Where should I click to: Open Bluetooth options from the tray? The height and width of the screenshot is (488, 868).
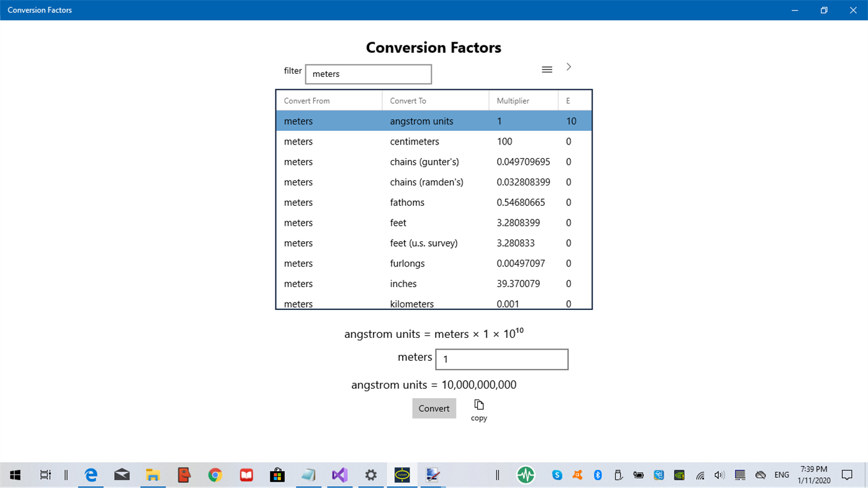coord(597,474)
